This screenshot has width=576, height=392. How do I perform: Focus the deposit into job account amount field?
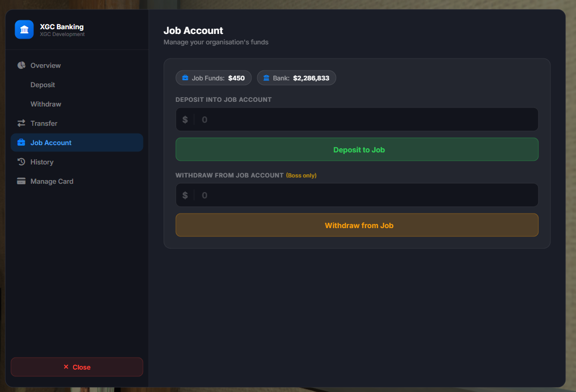(357, 120)
